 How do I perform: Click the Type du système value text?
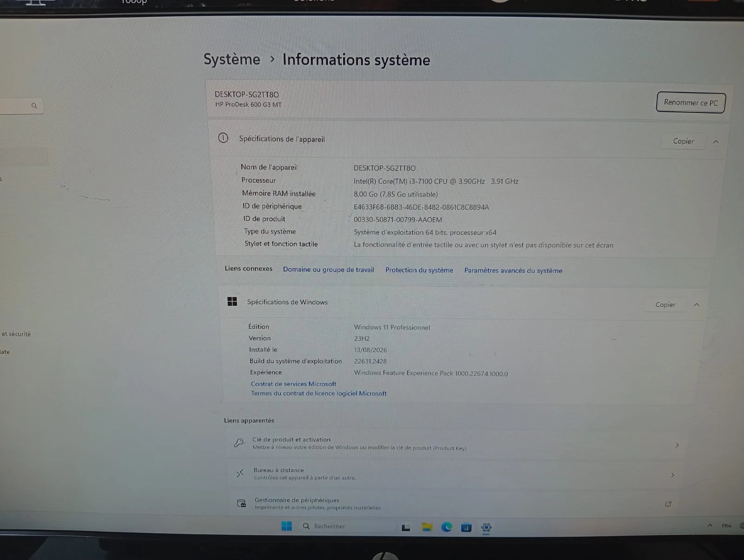point(425,233)
